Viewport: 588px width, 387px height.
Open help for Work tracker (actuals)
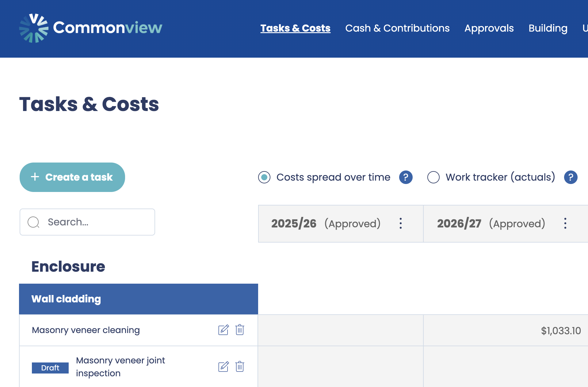tap(571, 177)
